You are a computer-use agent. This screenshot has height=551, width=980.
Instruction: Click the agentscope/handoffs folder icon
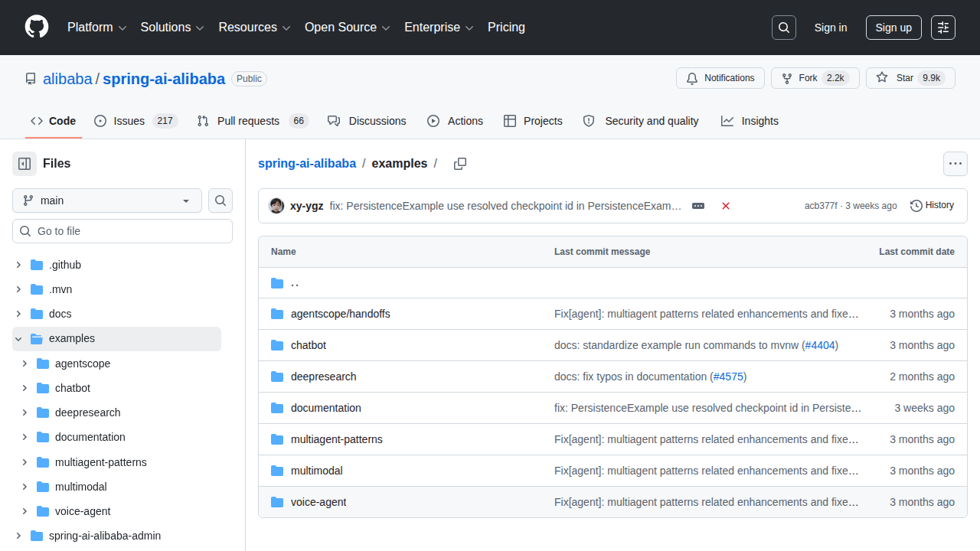pyautogui.click(x=277, y=314)
